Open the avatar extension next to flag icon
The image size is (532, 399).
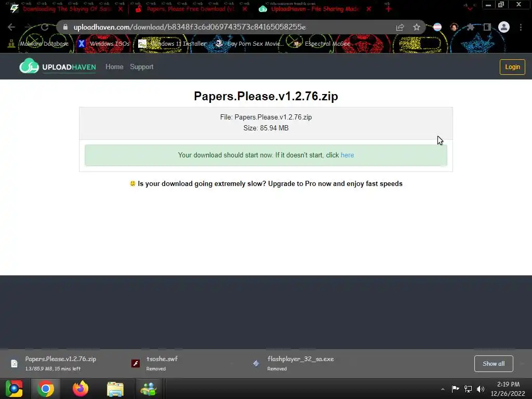(x=454, y=27)
